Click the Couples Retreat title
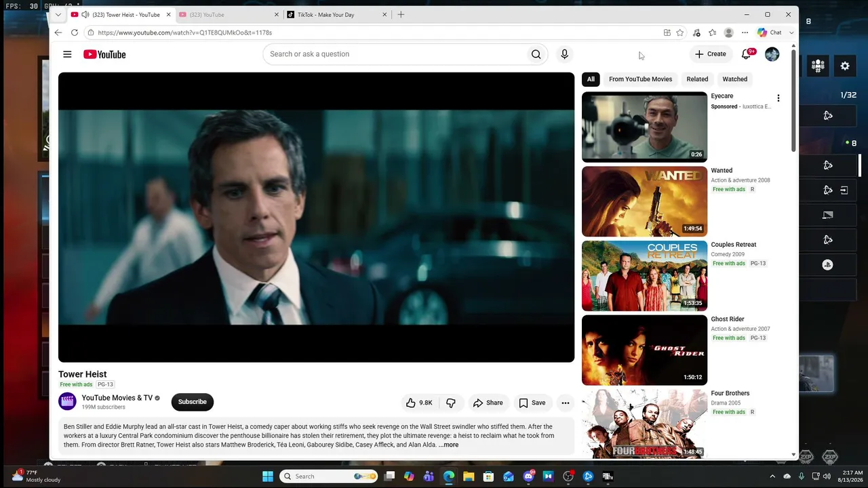Viewport: 868px width, 488px height. point(734,245)
